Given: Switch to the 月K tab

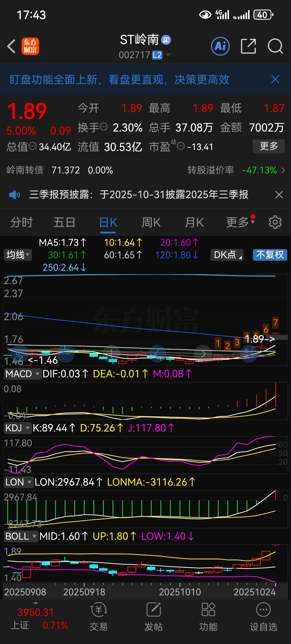Looking at the screenshot, I should [x=194, y=222].
